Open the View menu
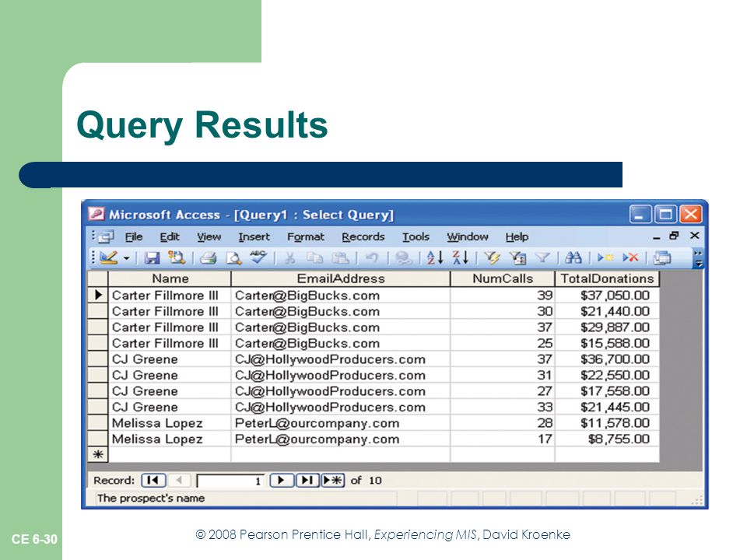Image resolution: width=747 pixels, height=560 pixels. point(209,236)
